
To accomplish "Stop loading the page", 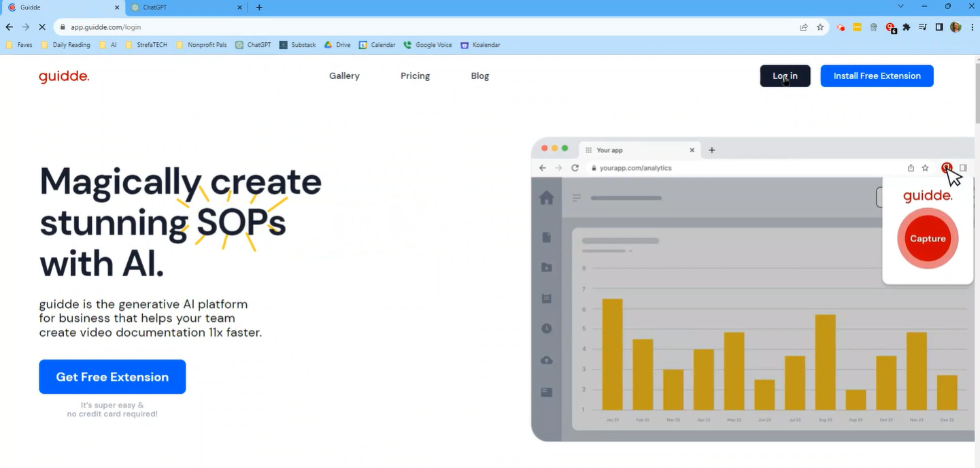I will 42,27.
